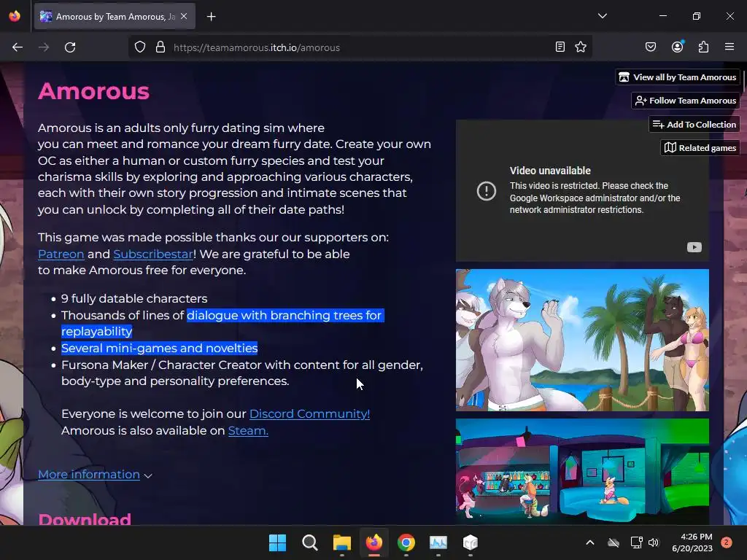Open Related games
Image resolution: width=747 pixels, height=560 pixels.
tap(700, 147)
